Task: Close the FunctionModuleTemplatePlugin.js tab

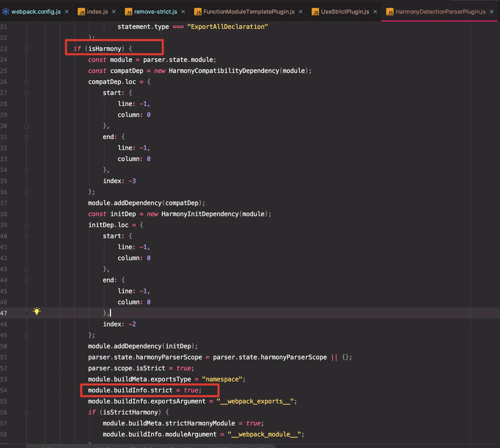Action: [301, 12]
